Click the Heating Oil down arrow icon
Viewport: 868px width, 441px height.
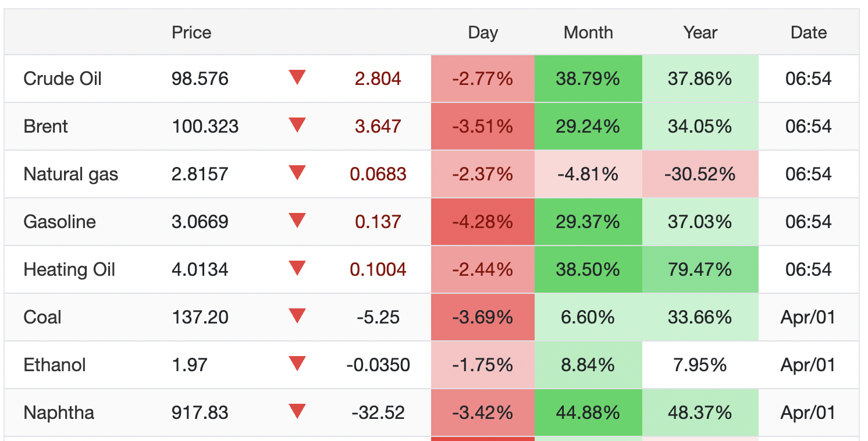[297, 268]
